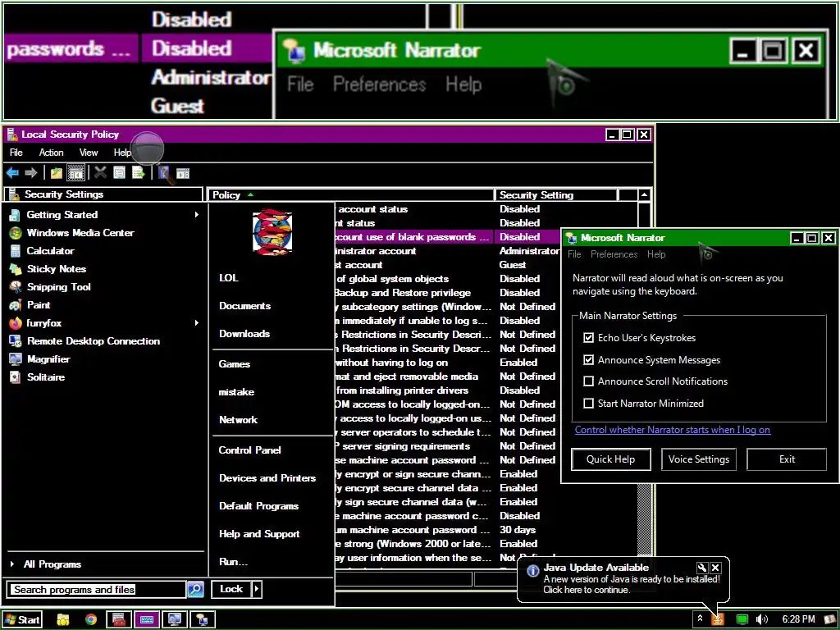
Task: Open Voice Settings
Action: [699, 459]
